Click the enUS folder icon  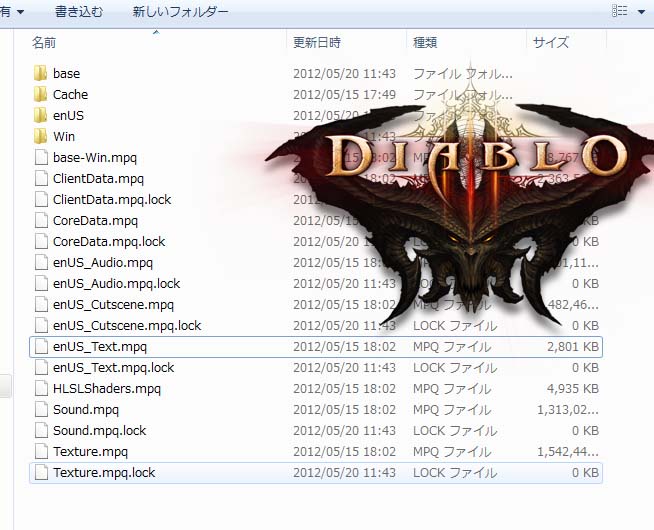click(40, 116)
